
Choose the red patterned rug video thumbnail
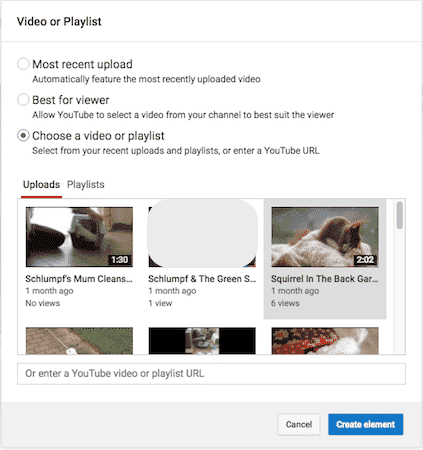pyautogui.click(x=325, y=340)
